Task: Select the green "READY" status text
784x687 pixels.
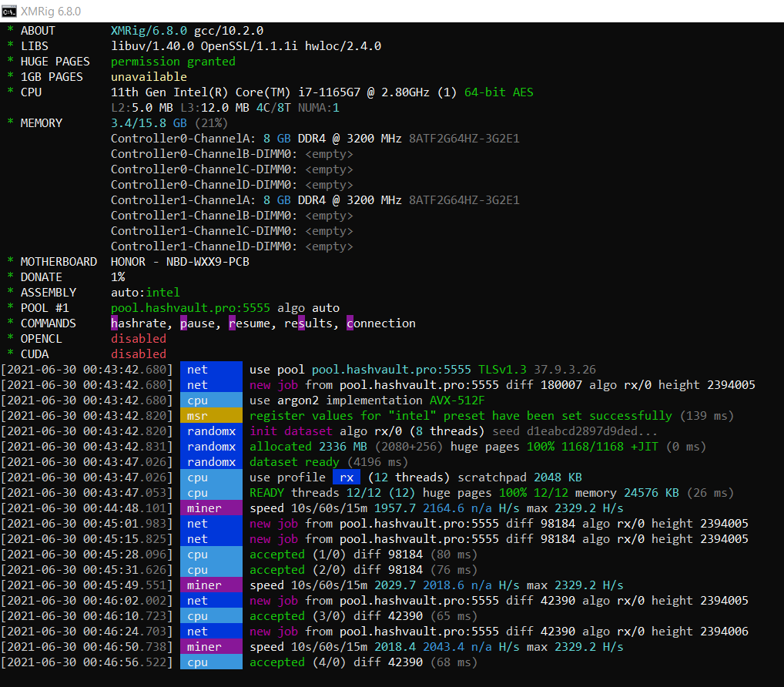Action: [x=266, y=493]
